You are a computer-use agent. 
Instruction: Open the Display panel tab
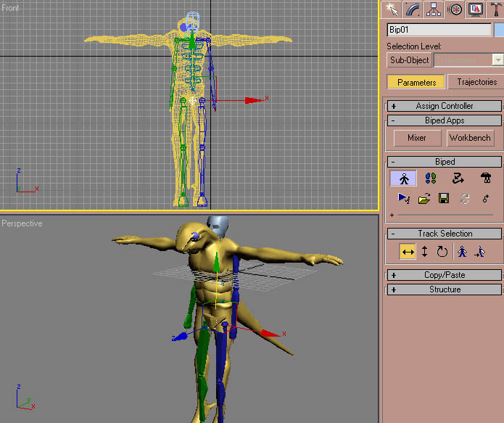point(476,9)
